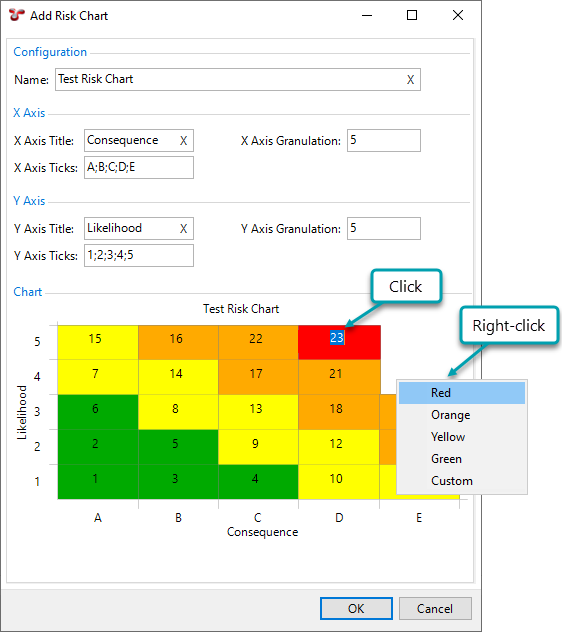
Task: Close the Add Risk Chart dialog
Action: click(x=458, y=15)
